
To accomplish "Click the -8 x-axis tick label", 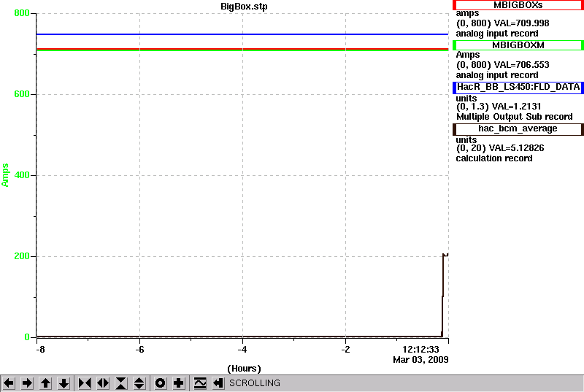I will coord(40,350).
